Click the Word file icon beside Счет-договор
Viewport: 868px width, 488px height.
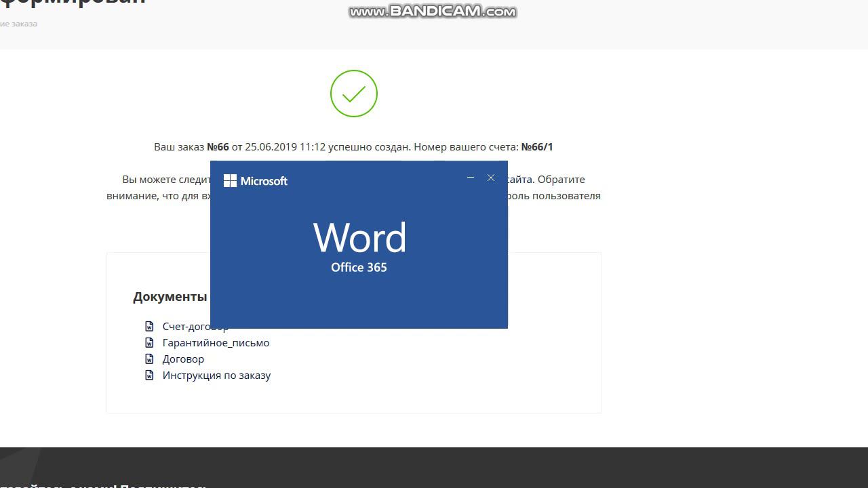point(149,327)
